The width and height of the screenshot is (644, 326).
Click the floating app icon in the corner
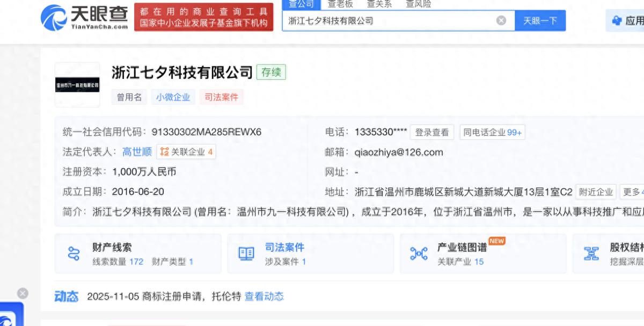tap(11, 315)
